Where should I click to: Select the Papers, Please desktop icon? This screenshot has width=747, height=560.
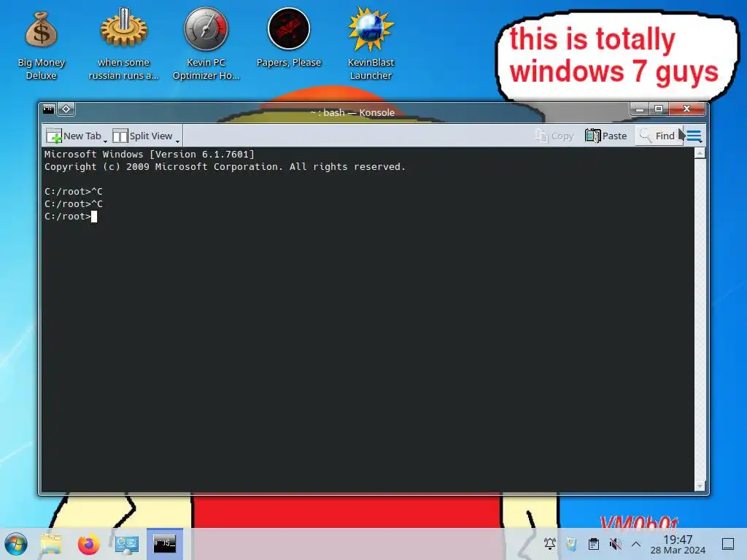(289, 38)
